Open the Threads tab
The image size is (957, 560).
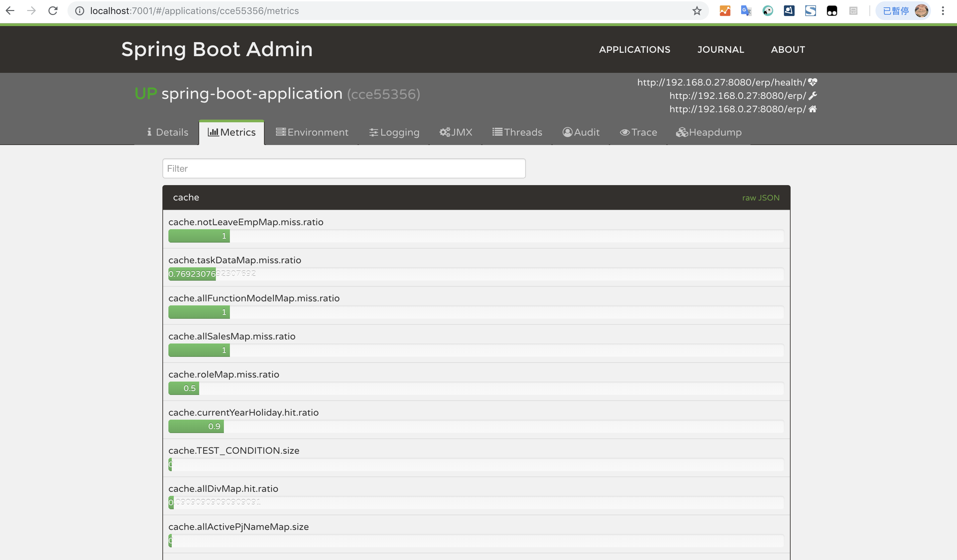point(517,132)
